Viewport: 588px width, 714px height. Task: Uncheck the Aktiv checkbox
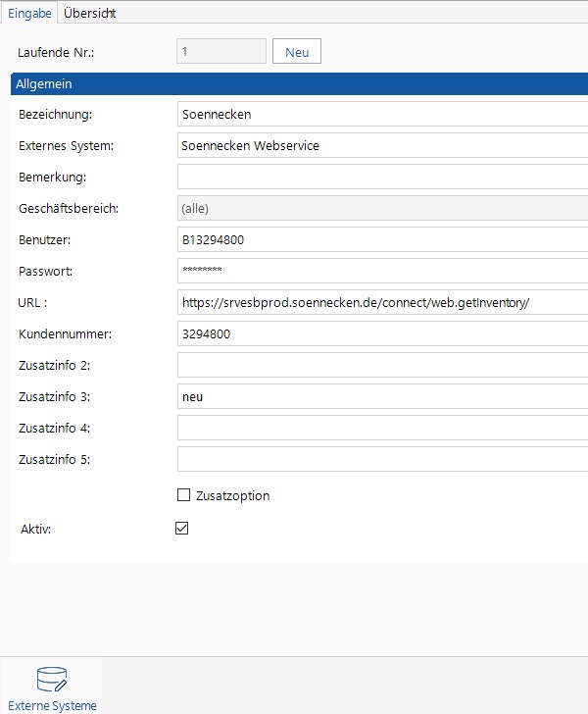[181, 529]
